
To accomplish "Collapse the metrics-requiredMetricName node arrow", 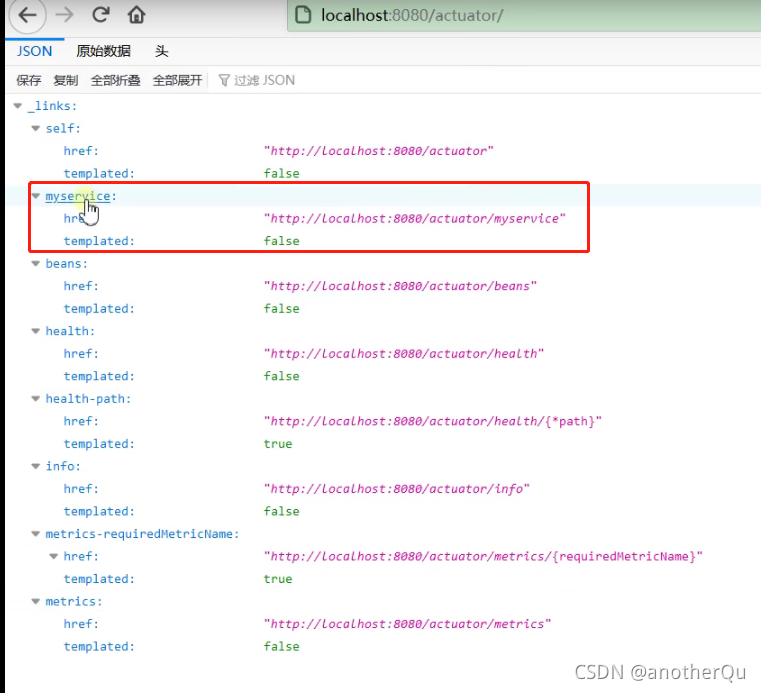I will click(35, 534).
